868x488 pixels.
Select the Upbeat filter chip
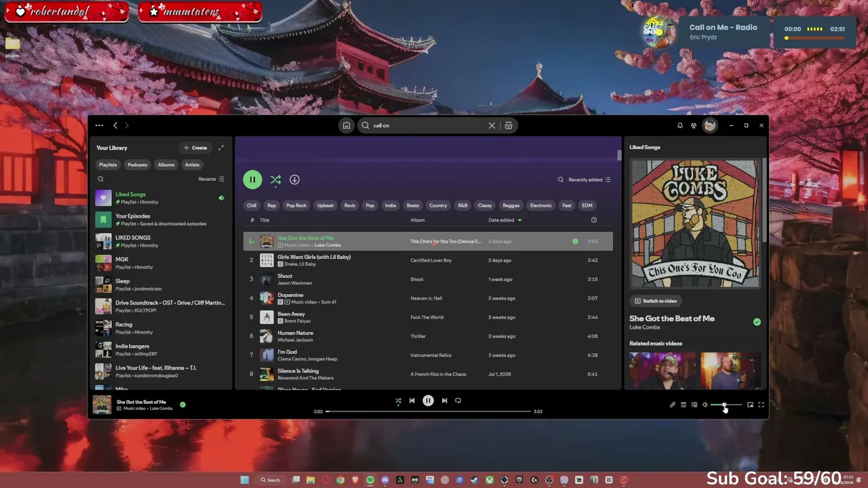click(325, 205)
